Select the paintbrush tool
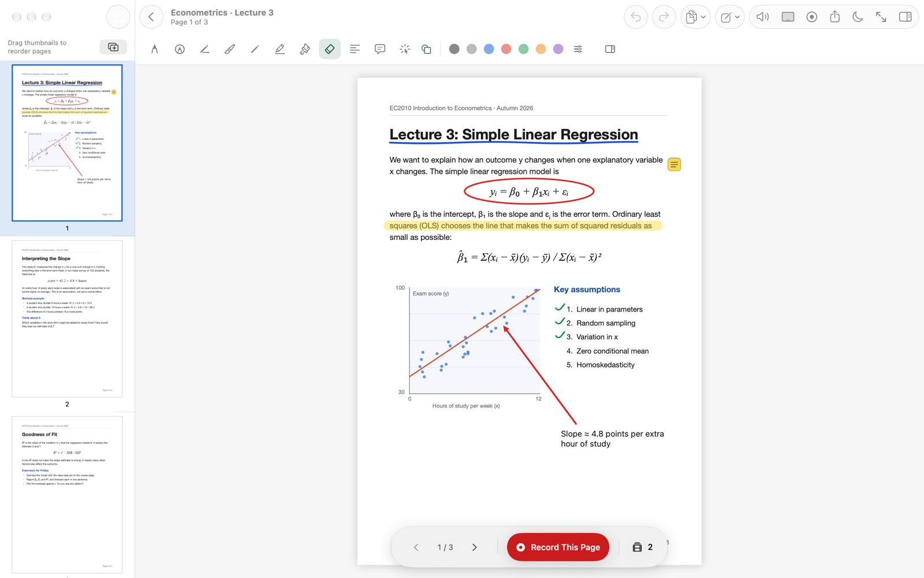This screenshot has height=578, width=924. [x=230, y=49]
